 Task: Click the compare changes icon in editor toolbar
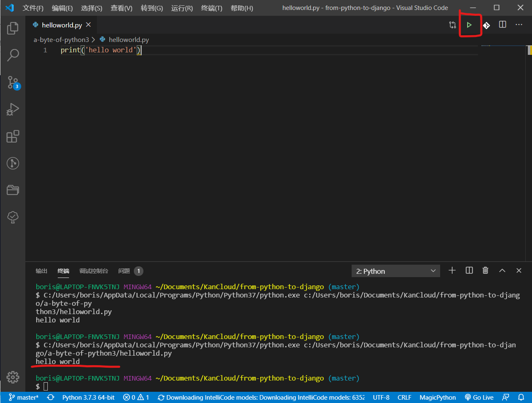pos(453,25)
